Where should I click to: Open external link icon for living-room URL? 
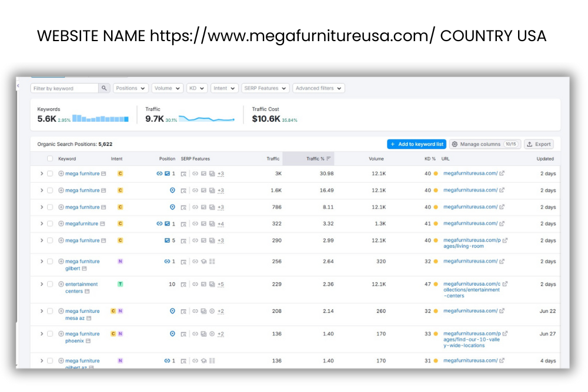click(505, 240)
